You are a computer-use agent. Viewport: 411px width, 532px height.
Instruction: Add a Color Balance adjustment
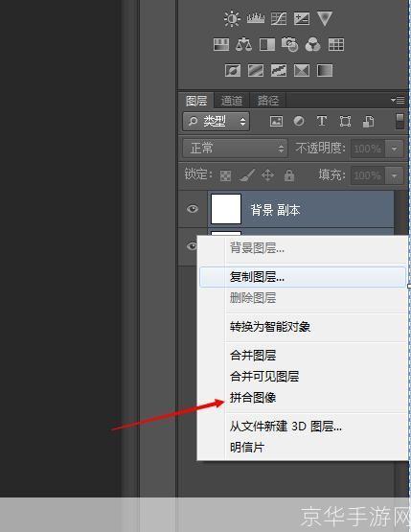(x=243, y=44)
